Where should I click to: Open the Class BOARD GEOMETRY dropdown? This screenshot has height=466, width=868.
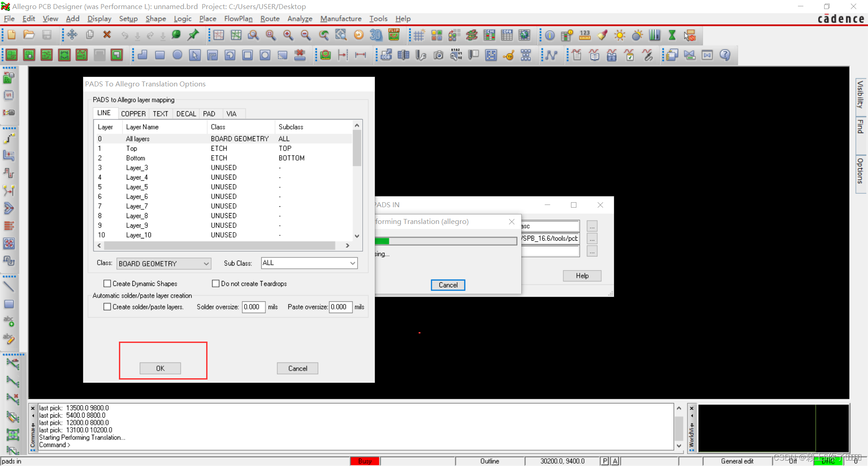tap(164, 263)
